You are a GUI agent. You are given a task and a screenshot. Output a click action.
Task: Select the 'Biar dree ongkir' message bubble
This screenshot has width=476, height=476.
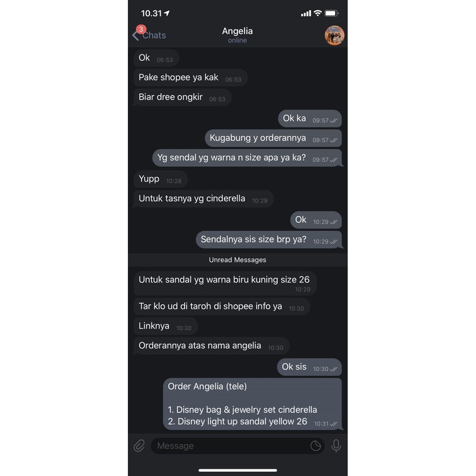[x=183, y=98]
